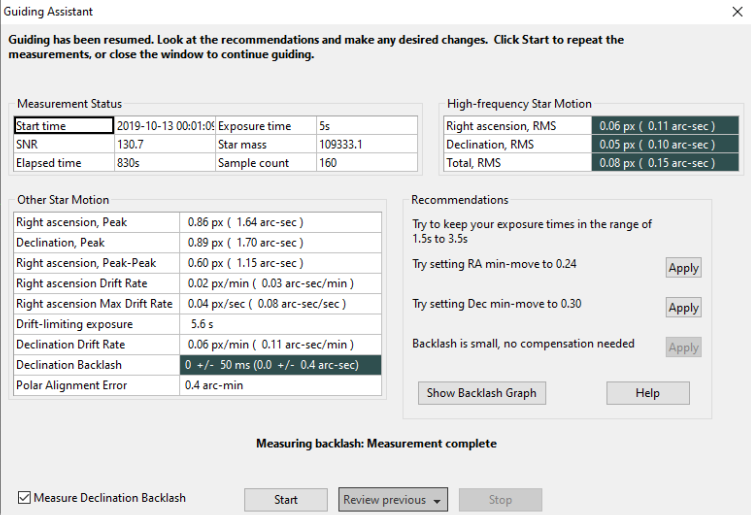Image resolution: width=751 pixels, height=515 pixels.
Task: Apply the Dec min-move 0.30 recommendation
Action: (683, 308)
